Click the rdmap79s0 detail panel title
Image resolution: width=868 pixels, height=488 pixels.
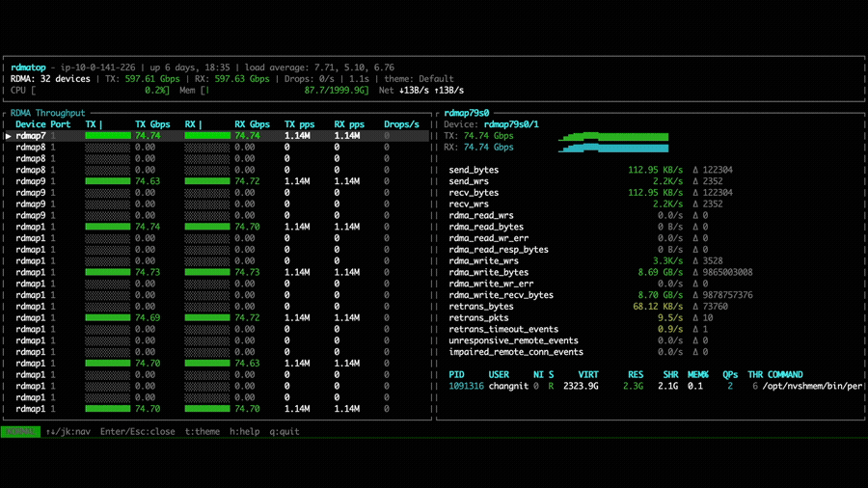[467, 113]
